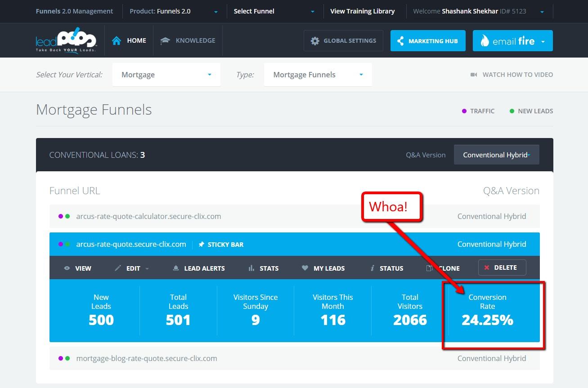The image size is (588, 388).
Task: Click the MARKETING HUB button
Action: point(428,41)
